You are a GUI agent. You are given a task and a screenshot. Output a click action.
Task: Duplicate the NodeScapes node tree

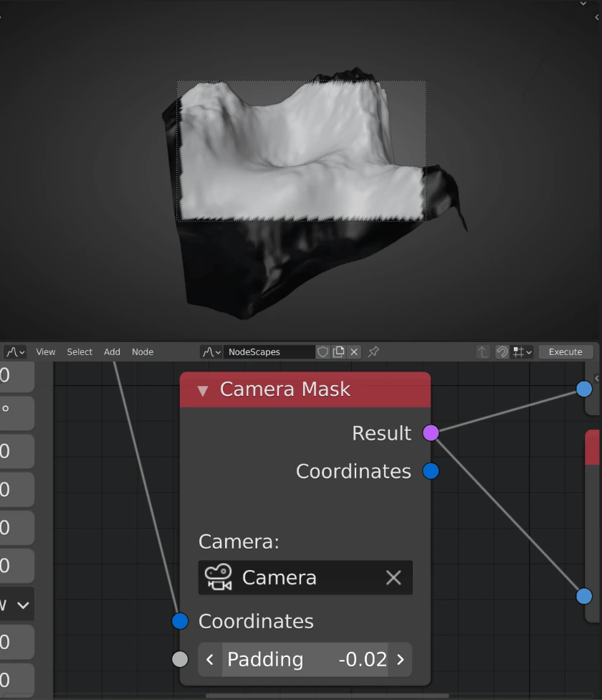pyautogui.click(x=338, y=352)
